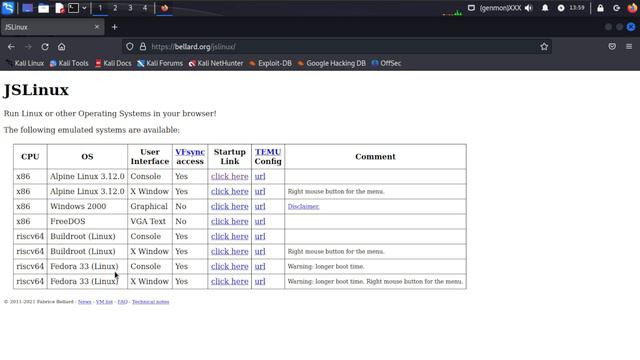The image size is (640, 360).
Task: Go back with the browser back arrow
Action: pos(11,47)
